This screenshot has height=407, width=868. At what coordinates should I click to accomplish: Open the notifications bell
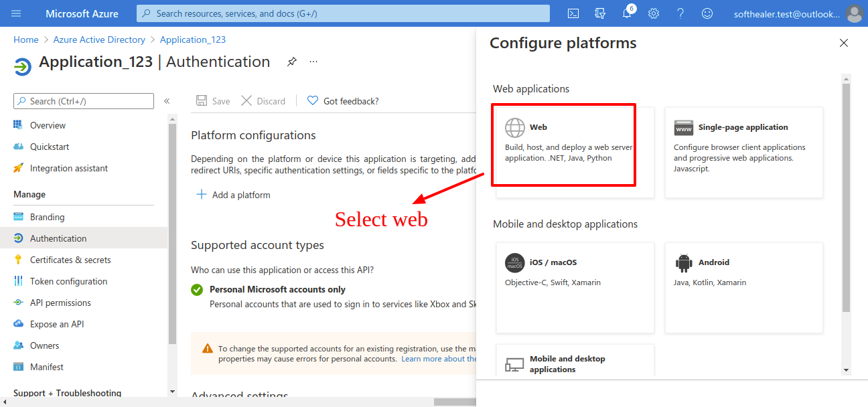(627, 13)
